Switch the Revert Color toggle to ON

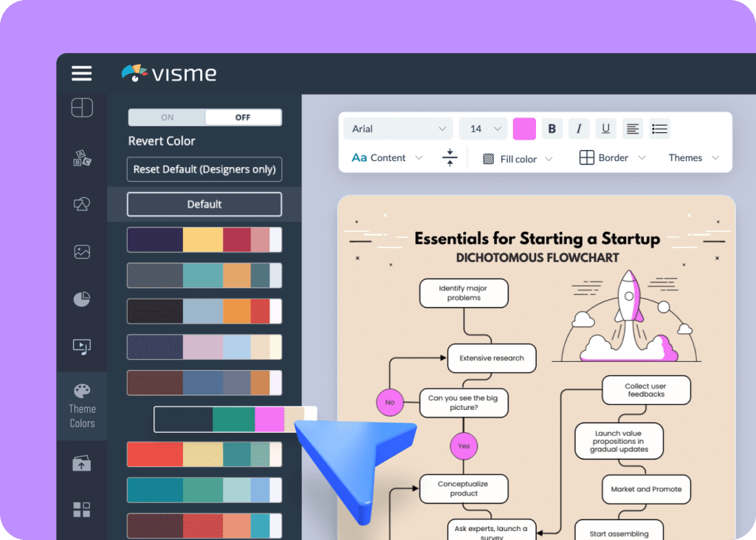[166, 117]
